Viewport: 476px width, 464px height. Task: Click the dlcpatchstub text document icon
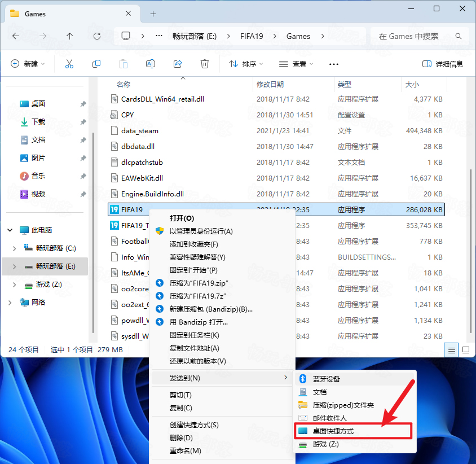[x=114, y=162]
